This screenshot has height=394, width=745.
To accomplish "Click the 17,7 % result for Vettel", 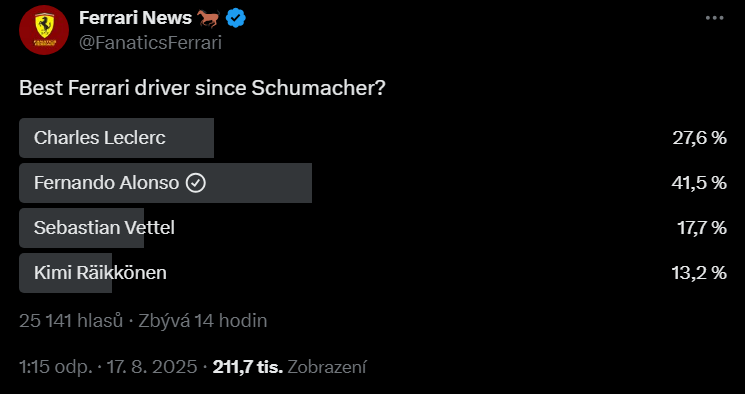I will point(702,228).
